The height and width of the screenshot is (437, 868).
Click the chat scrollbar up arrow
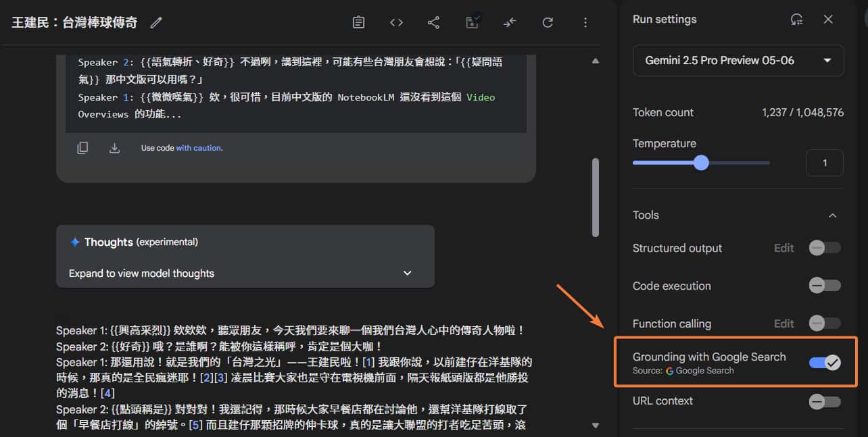[x=595, y=61]
